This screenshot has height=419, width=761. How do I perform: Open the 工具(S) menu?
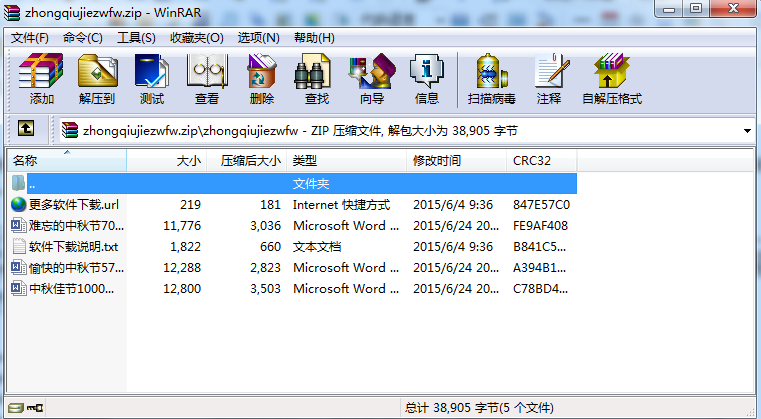click(136, 38)
